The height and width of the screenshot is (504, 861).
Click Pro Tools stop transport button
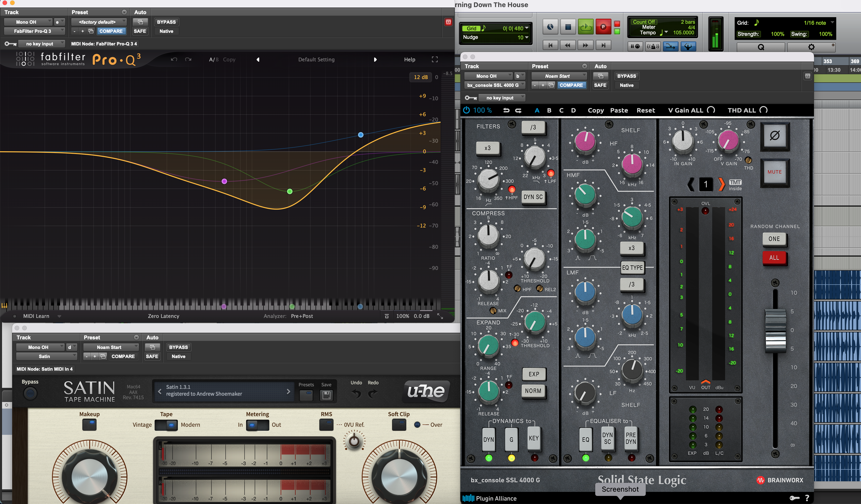pyautogui.click(x=568, y=27)
